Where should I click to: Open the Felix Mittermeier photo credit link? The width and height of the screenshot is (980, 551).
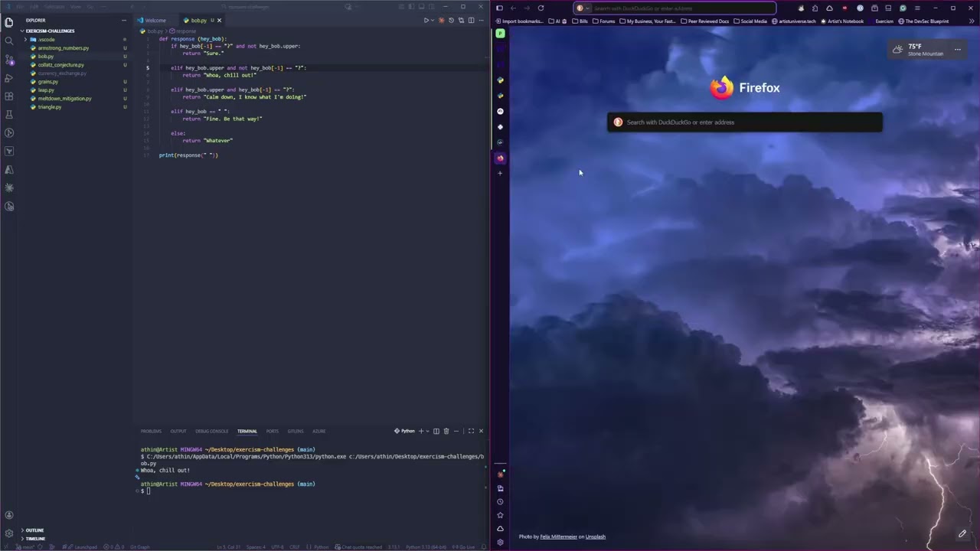tap(558, 536)
